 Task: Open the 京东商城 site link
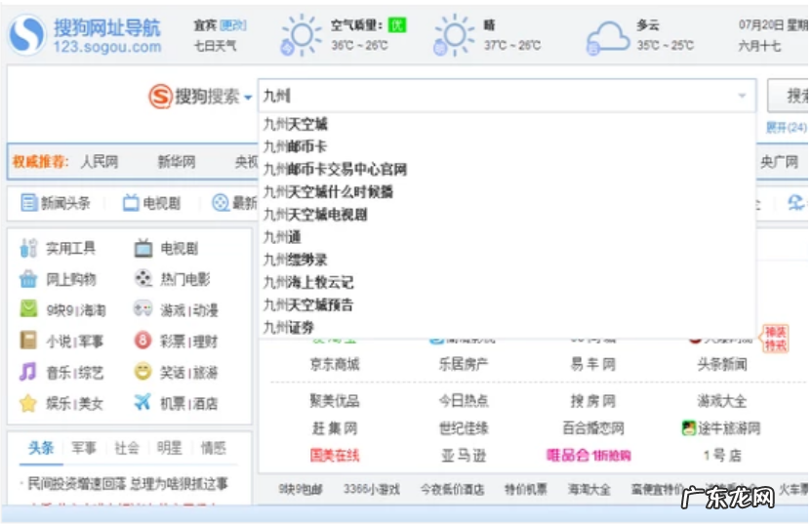[335, 364]
